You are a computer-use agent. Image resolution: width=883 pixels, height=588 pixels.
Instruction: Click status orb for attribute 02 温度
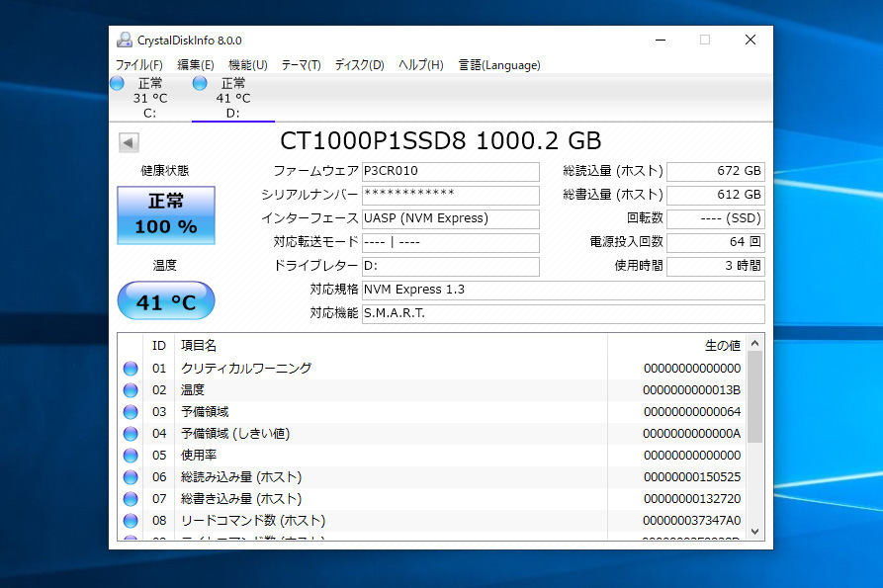(x=131, y=390)
